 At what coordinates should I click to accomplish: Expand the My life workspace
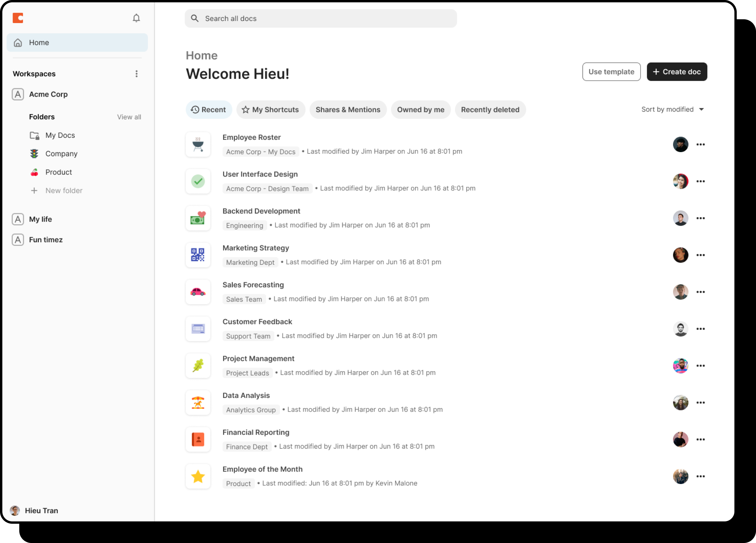click(40, 219)
